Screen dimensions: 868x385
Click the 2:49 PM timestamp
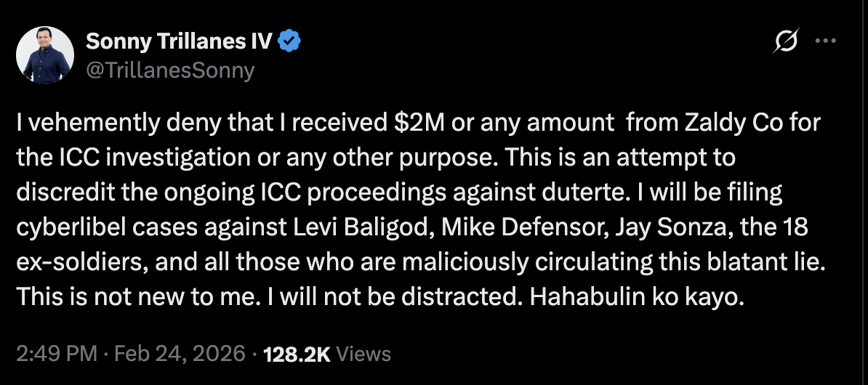pyautogui.click(x=56, y=354)
